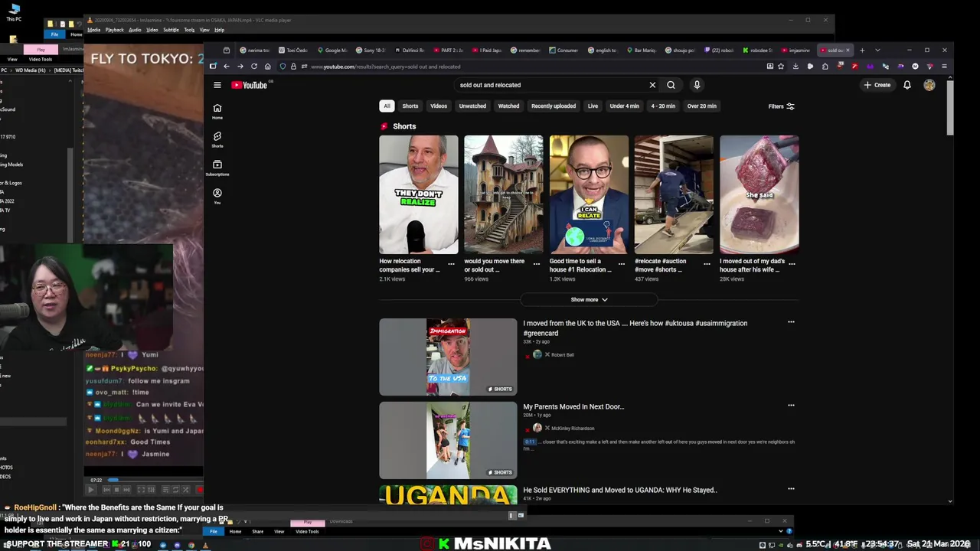
Task: Open 'My Parents Moved In Next Door' title
Action: (x=573, y=406)
